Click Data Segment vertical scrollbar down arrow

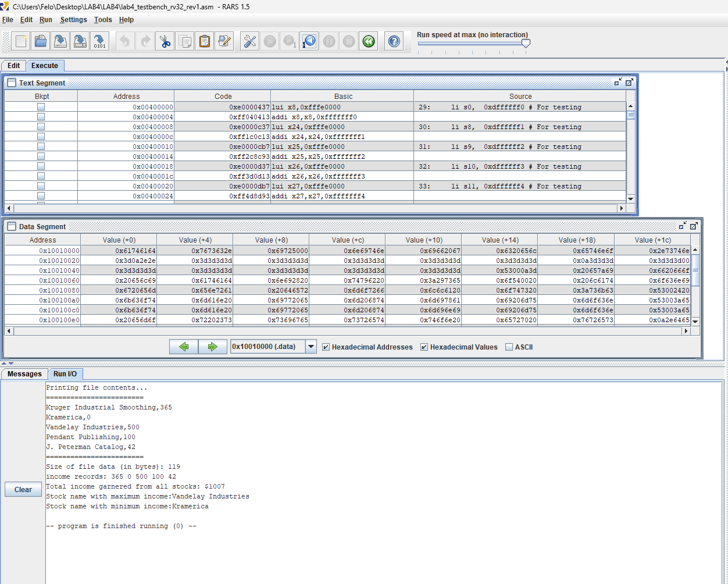pos(695,321)
